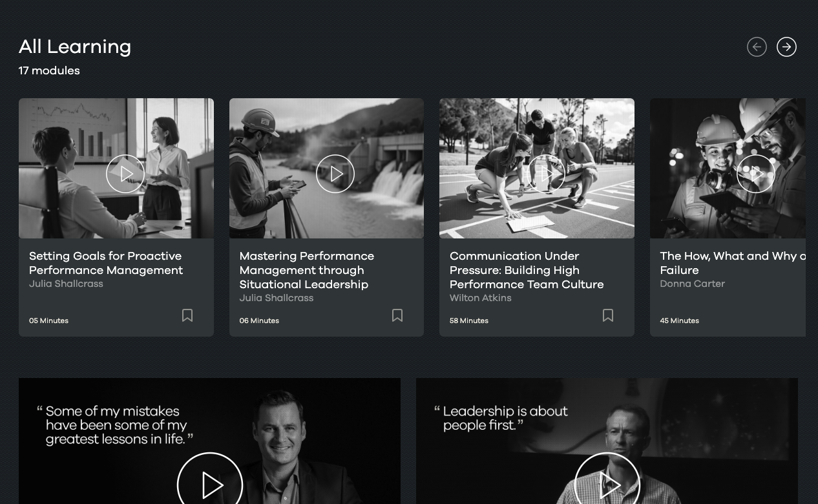
Task: Play the Mastering Performance Management video
Action: 335,174
